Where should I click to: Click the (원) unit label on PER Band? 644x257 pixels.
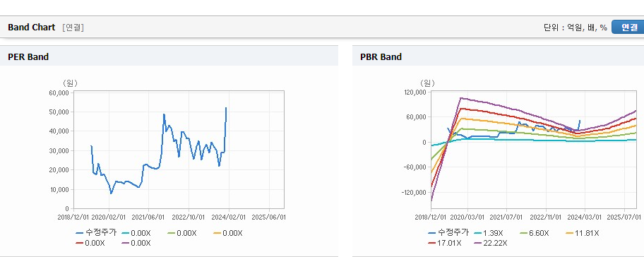70,83
